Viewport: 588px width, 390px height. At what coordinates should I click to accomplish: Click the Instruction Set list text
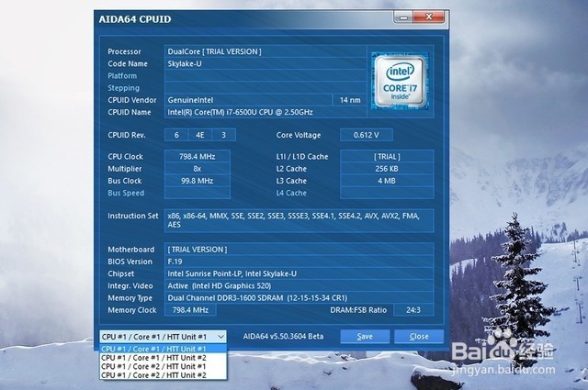(299, 220)
